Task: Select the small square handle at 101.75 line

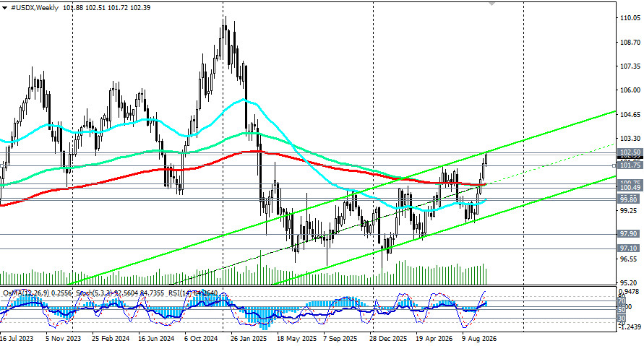Action: click(614, 166)
